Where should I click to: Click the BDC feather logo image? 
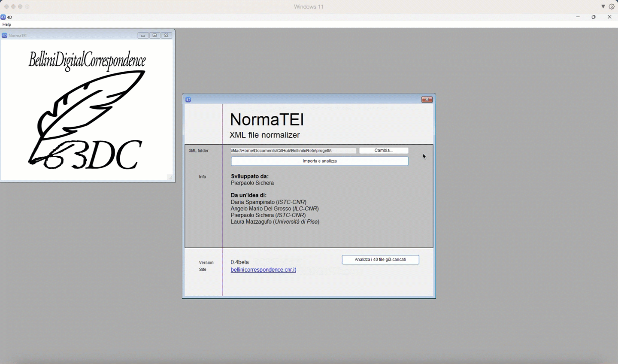click(87, 110)
